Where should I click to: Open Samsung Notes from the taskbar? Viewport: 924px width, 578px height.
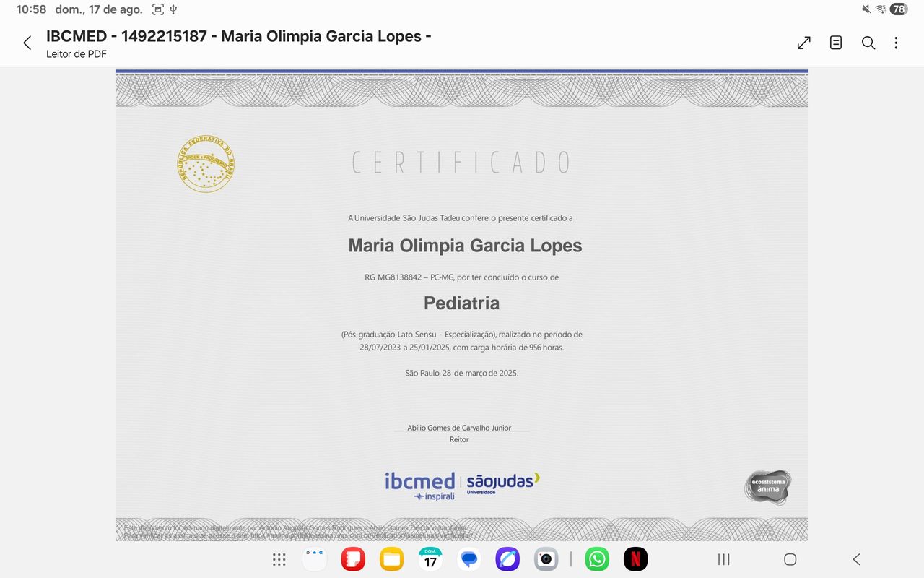(x=352, y=558)
